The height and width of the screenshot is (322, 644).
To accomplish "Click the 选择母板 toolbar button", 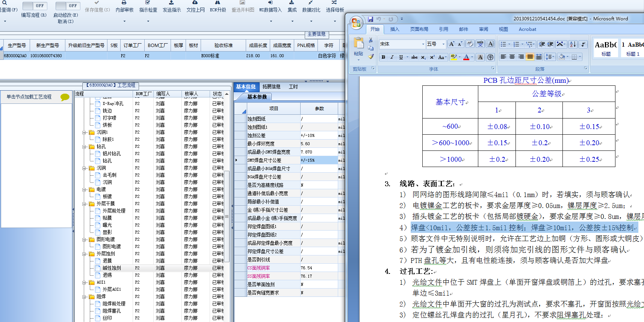I will point(335,7).
